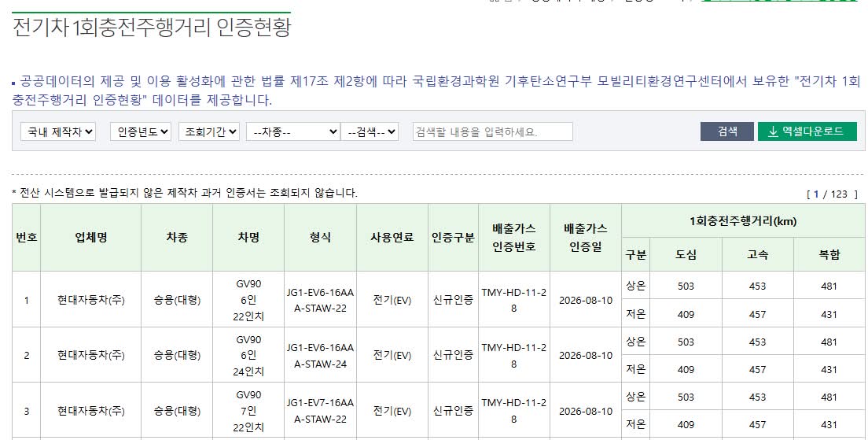Click the JG1-EV6-16AAA-STAW-22 cell
The width and height of the screenshot is (868, 440).
tap(321, 300)
